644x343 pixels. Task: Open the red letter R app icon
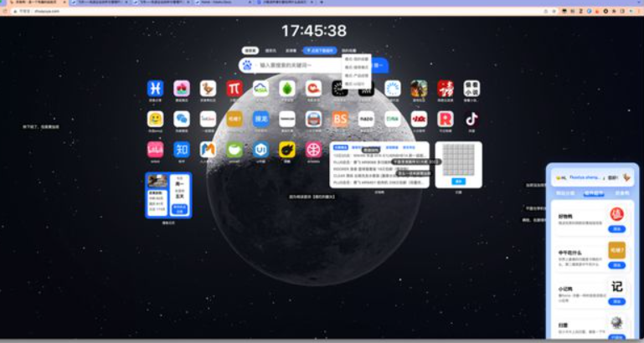pos(446,119)
